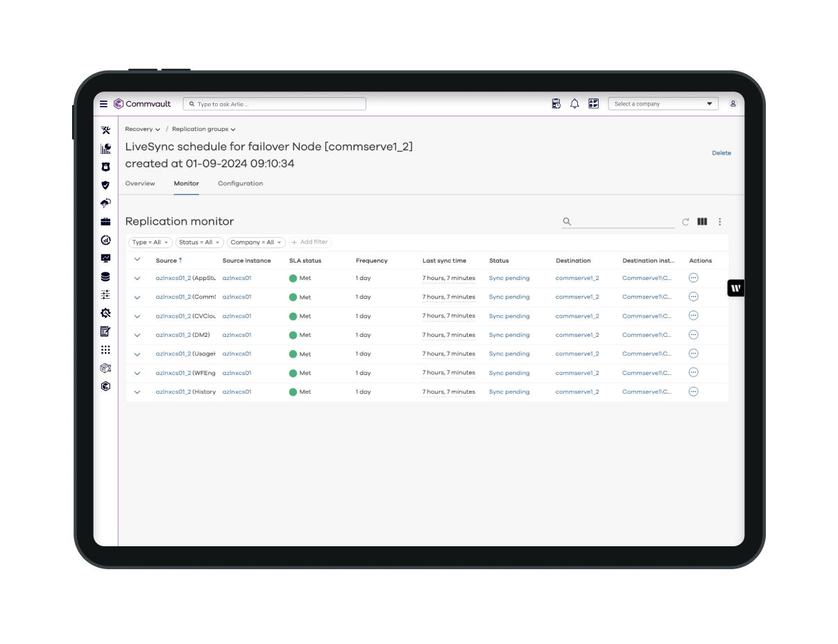Screen dimensions: 838x644
Task: Open actions menu for the DM2 row
Action: 693,335
